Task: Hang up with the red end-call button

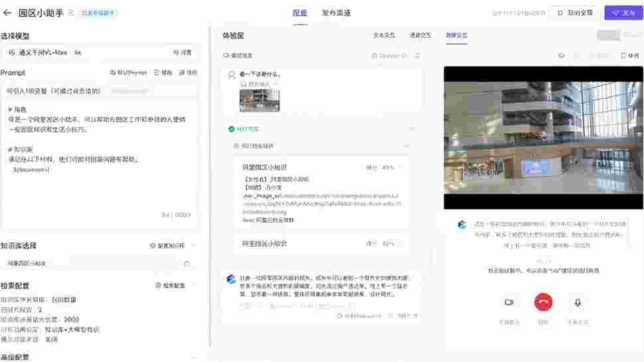Action: pyautogui.click(x=543, y=302)
